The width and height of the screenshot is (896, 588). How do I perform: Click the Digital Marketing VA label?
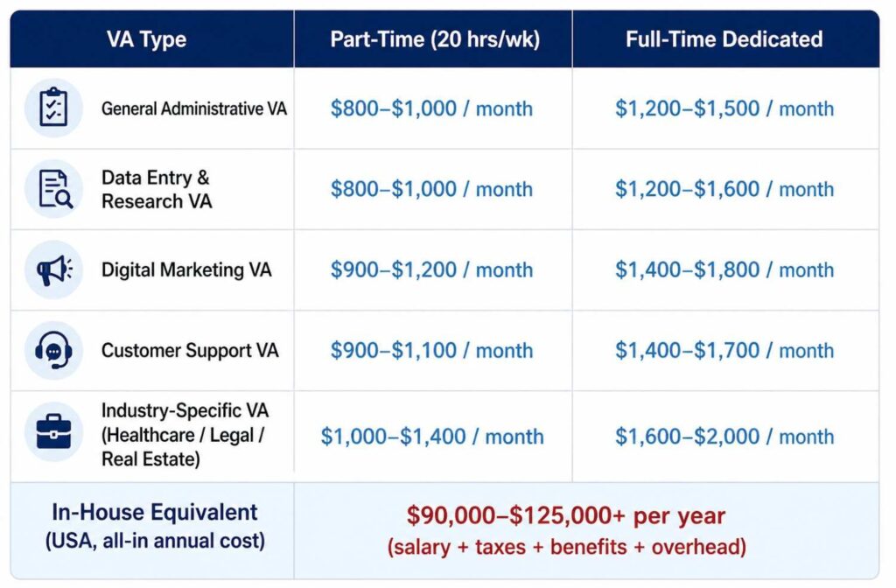(x=186, y=269)
